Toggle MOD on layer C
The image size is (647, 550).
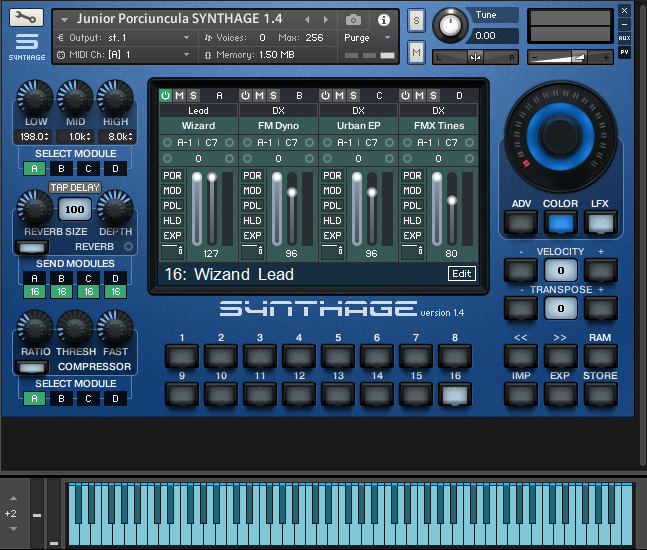[333, 191]
